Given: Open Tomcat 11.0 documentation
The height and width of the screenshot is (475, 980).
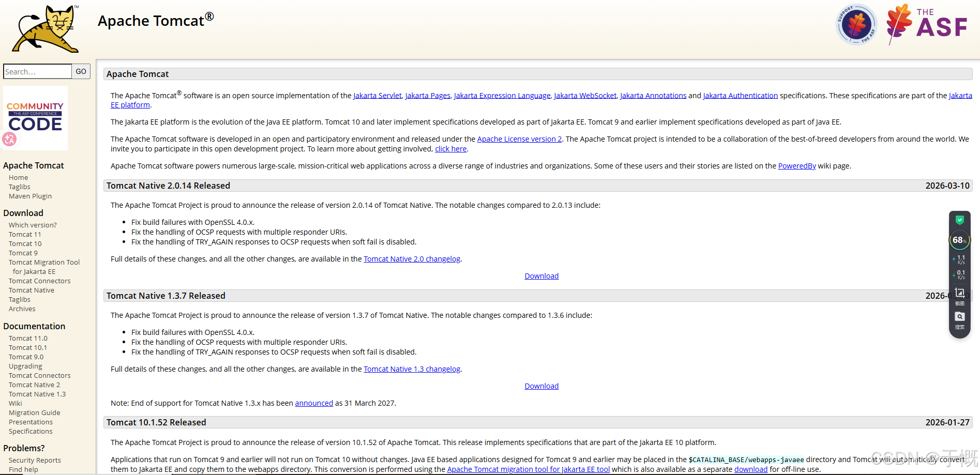Looking at the screenshot, I should pyautogui.click(x=28, y=338).
